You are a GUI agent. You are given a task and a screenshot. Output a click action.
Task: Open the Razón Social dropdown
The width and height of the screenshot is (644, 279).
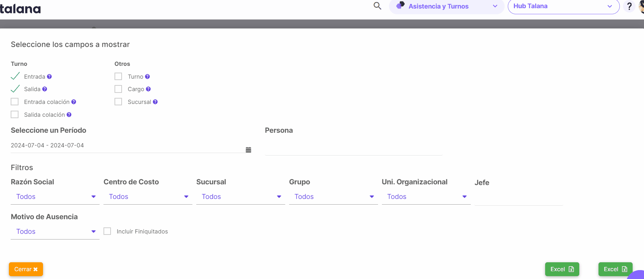[x=55, y=197]
